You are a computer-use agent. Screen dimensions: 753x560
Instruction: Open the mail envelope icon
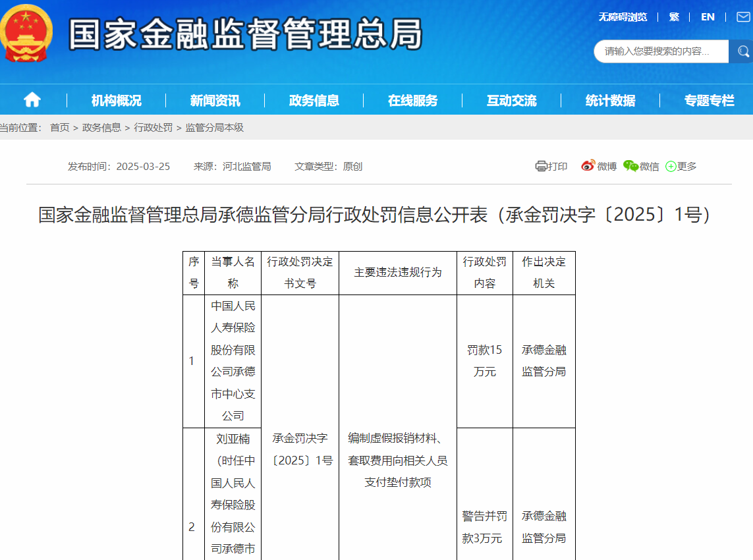743,17
